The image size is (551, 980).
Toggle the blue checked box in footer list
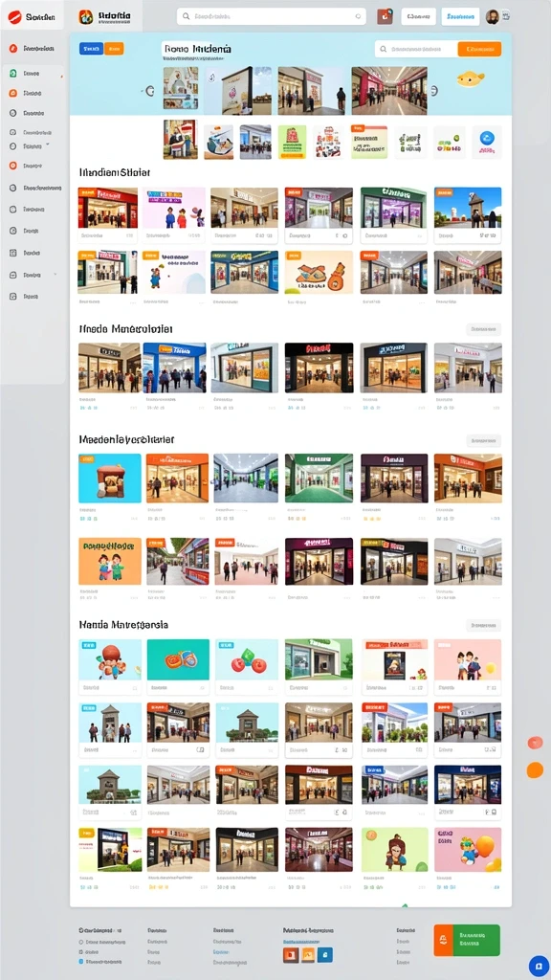click(81, 961)
